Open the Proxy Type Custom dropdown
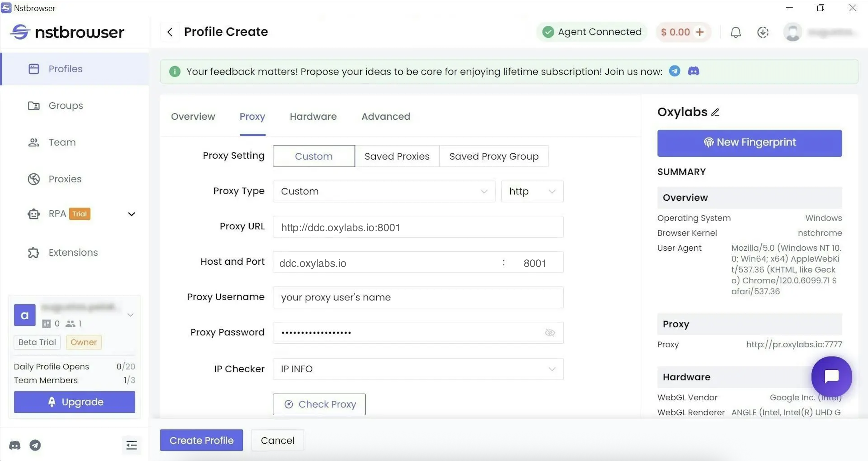Screen dimensions: 868x461 tap(384, 192)
